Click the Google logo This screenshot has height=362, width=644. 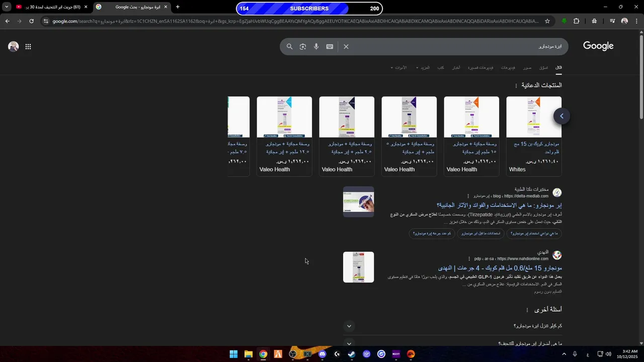click(598, 46)
